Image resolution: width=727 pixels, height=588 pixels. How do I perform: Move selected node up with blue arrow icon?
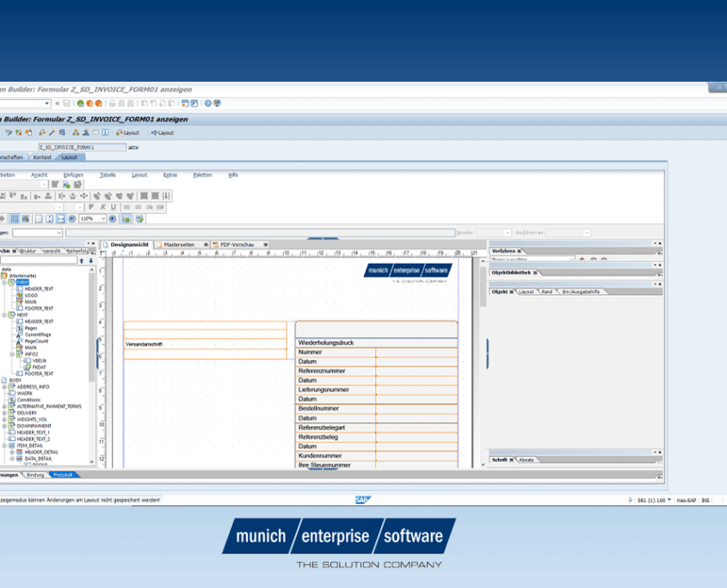pos(82,260)
